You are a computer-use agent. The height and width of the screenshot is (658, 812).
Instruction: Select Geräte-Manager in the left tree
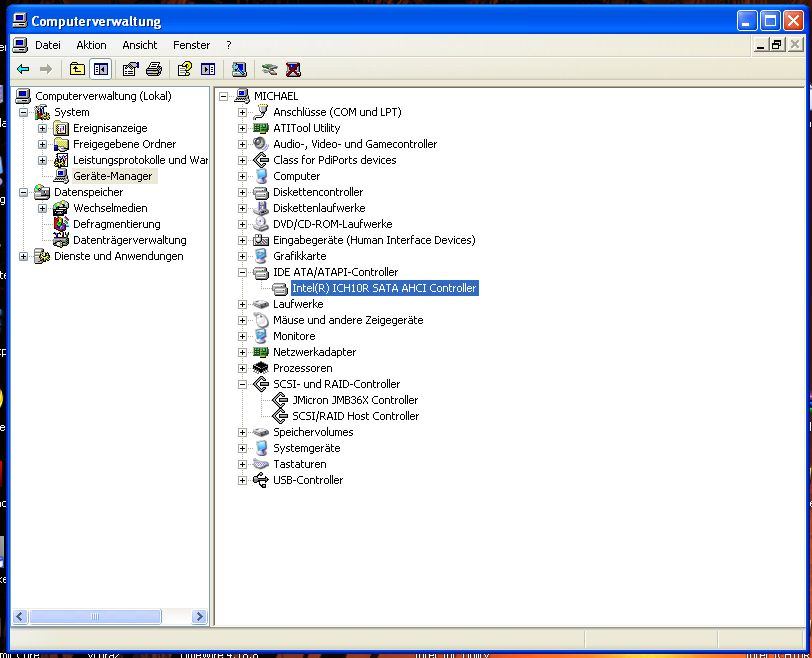112,176
